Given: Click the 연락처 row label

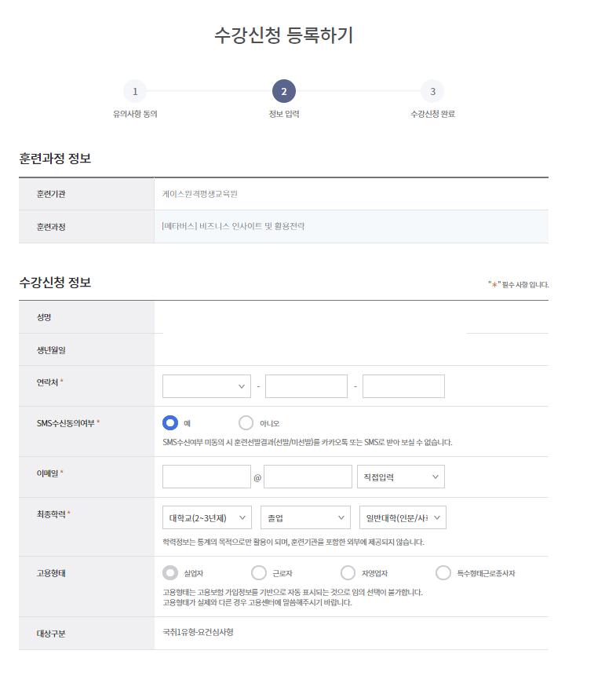Looking at the screenshot, I should [x=47, y=382].
